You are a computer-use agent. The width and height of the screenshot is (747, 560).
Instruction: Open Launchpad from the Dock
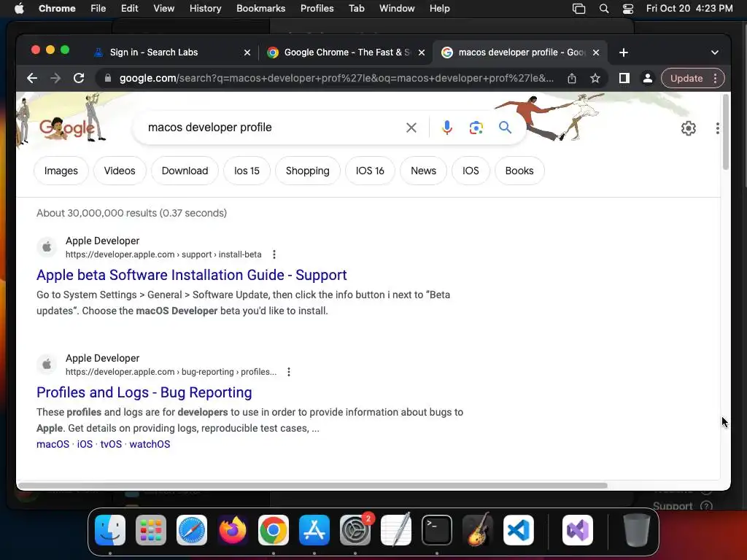[x=151, y=530]
